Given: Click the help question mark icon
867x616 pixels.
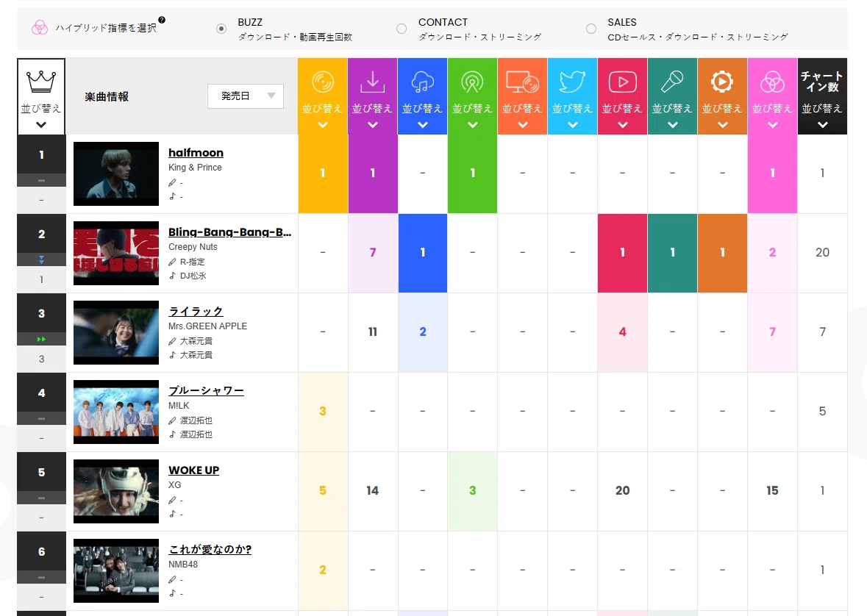Looking at the screenshot, I should (162, 20).
